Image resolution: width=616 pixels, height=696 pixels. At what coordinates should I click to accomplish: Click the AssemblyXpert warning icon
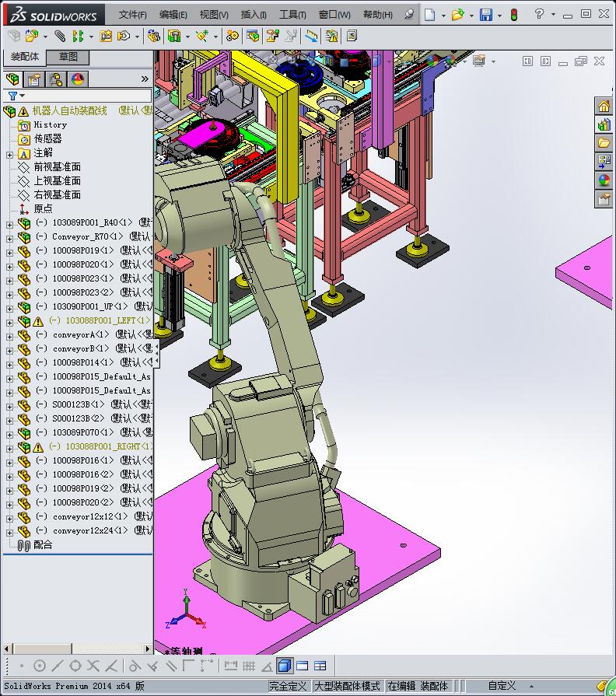tap(331, 36)
